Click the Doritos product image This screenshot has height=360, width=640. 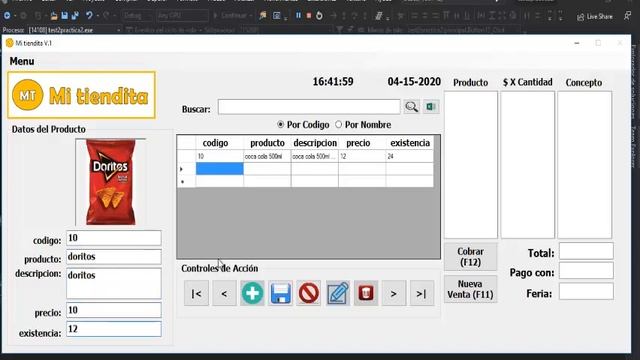[110, 182]
